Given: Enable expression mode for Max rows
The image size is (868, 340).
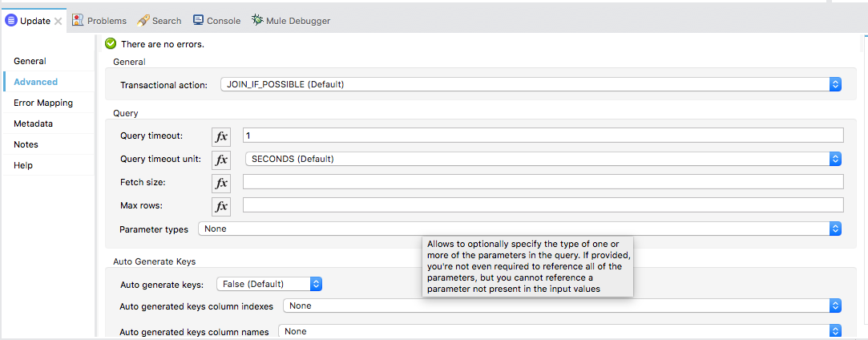Looking at the screenshot, I should point(221,206).
